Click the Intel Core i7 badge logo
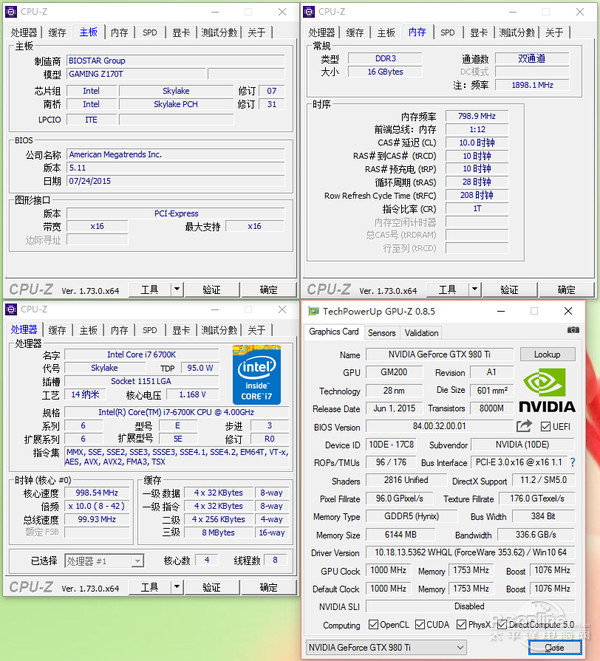 point(258,371)
